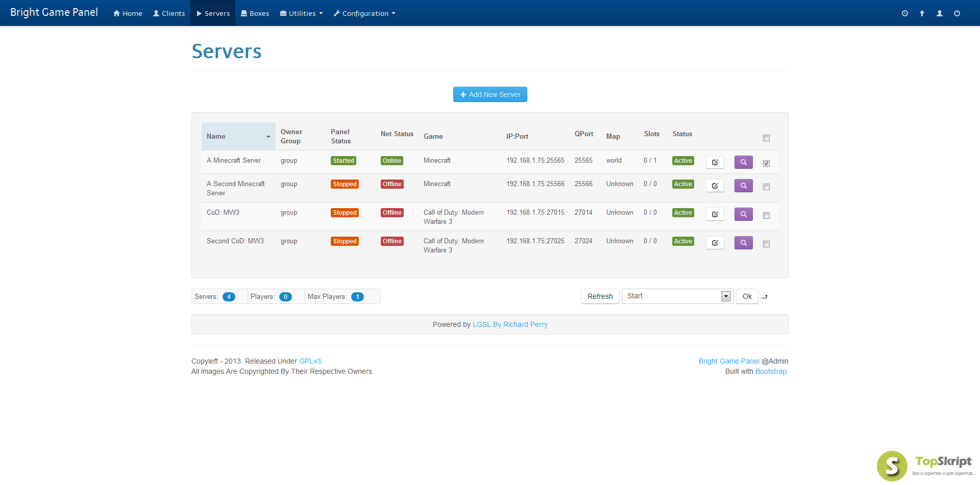This screenshot has width=980, height=485.
Task: Sort by Owner Group column header
Action: (301, 136)
